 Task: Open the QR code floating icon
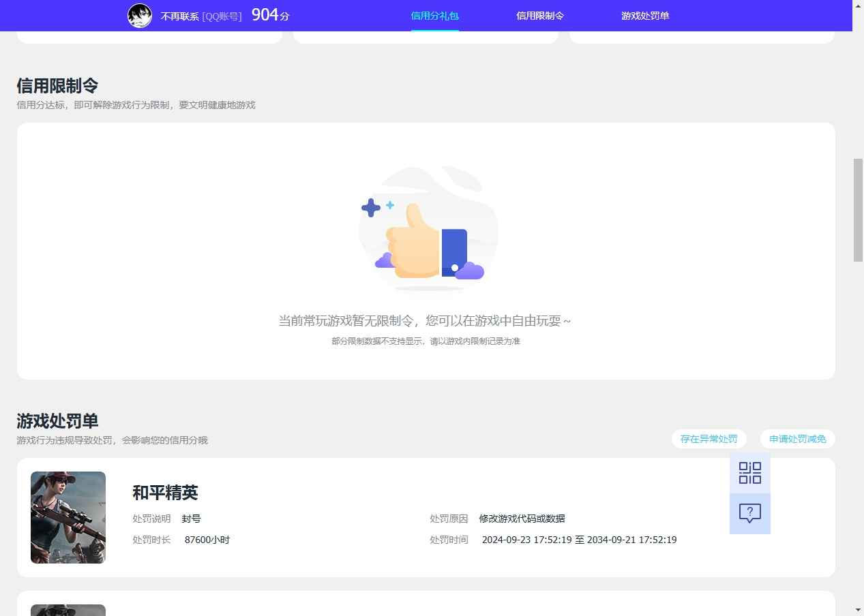pos(750,473)
